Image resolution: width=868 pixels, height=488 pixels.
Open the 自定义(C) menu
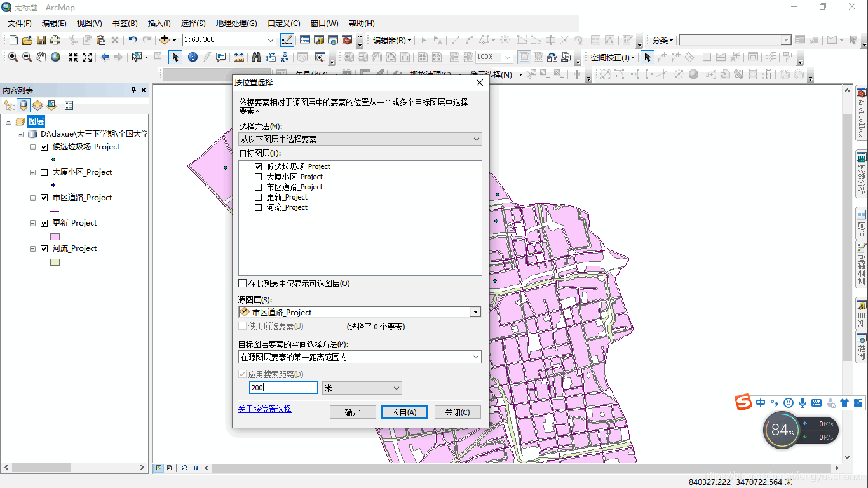284,23
